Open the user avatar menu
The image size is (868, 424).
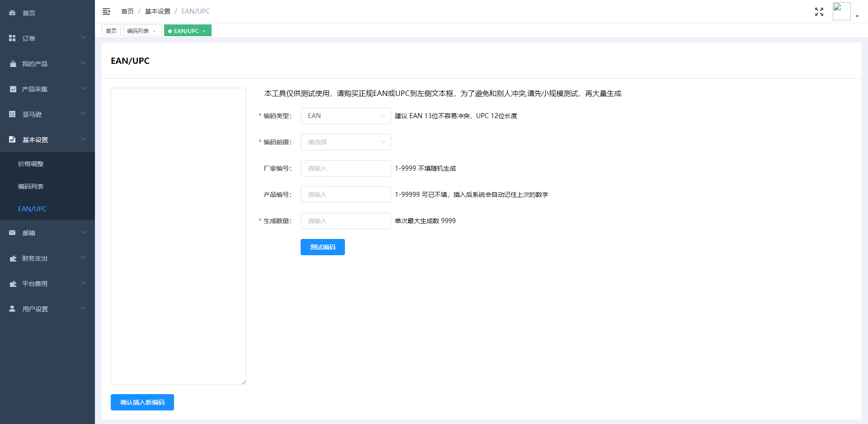[x=844, y=12]
